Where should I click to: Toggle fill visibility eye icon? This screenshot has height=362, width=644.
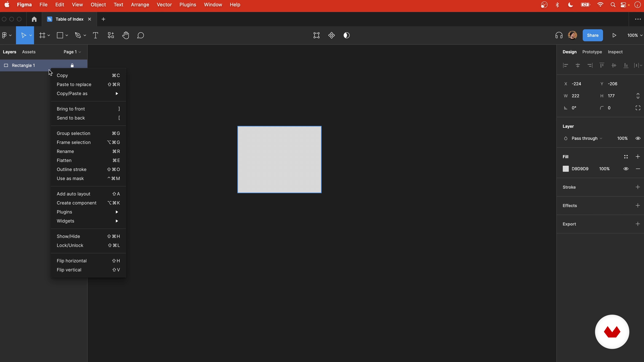626,169
